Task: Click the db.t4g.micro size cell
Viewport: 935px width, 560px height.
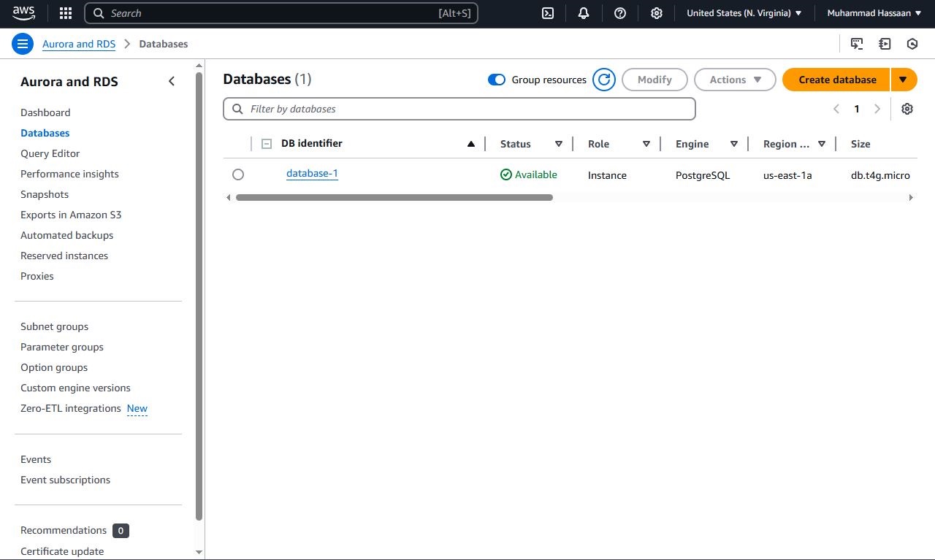Action: click(880, 175)
